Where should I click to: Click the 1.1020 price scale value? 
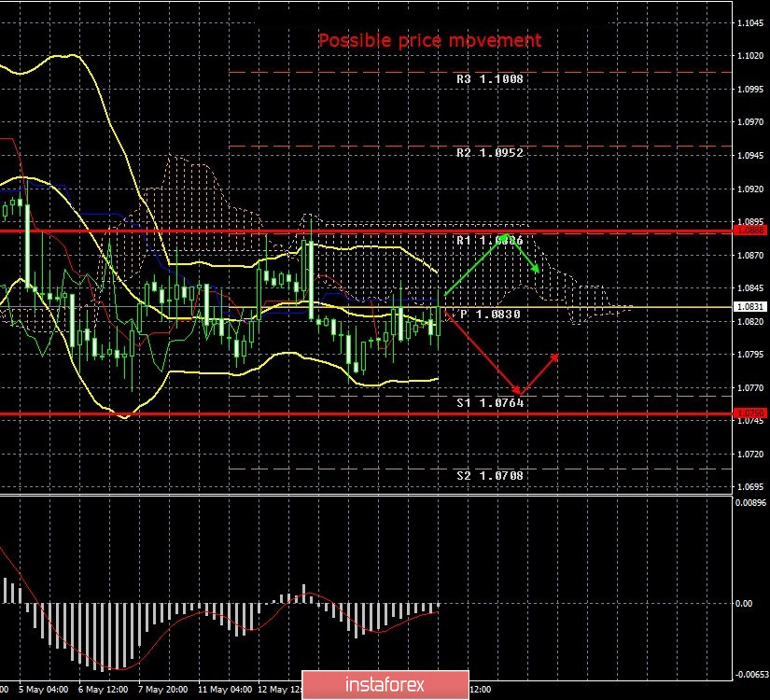[750, 56]
